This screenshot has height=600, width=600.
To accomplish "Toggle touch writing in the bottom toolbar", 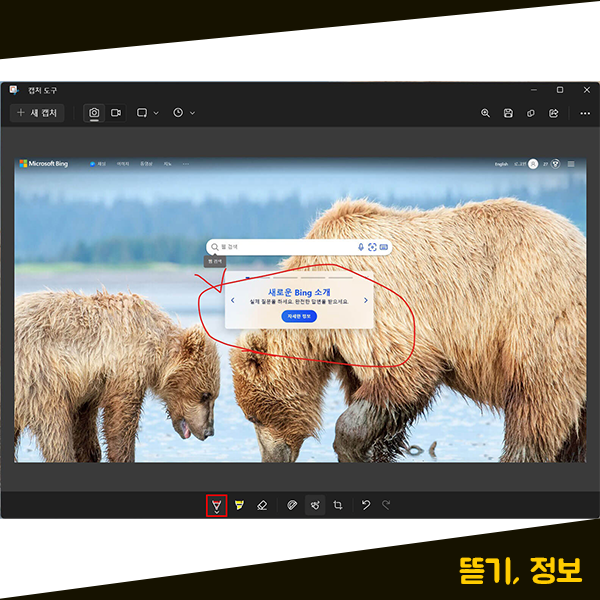I will point(315,505).
